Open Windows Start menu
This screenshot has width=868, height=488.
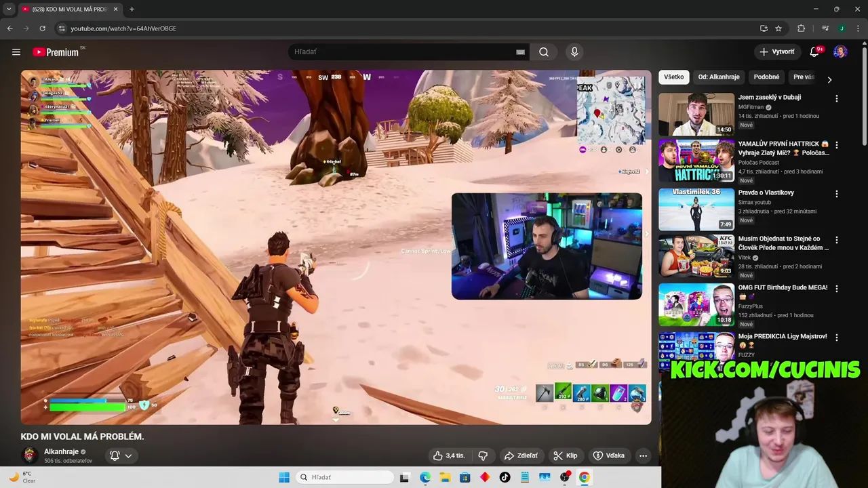tap(284, 477)
